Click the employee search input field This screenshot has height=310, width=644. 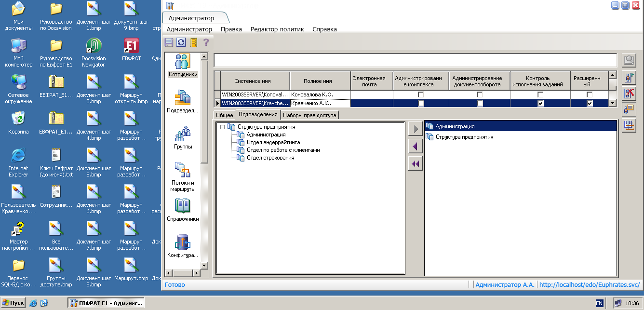415,60
